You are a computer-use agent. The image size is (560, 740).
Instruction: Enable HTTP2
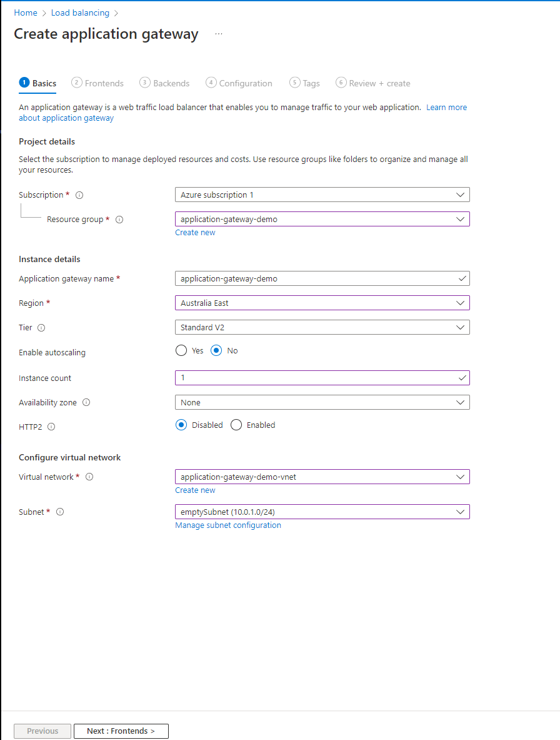click(236, 425)
